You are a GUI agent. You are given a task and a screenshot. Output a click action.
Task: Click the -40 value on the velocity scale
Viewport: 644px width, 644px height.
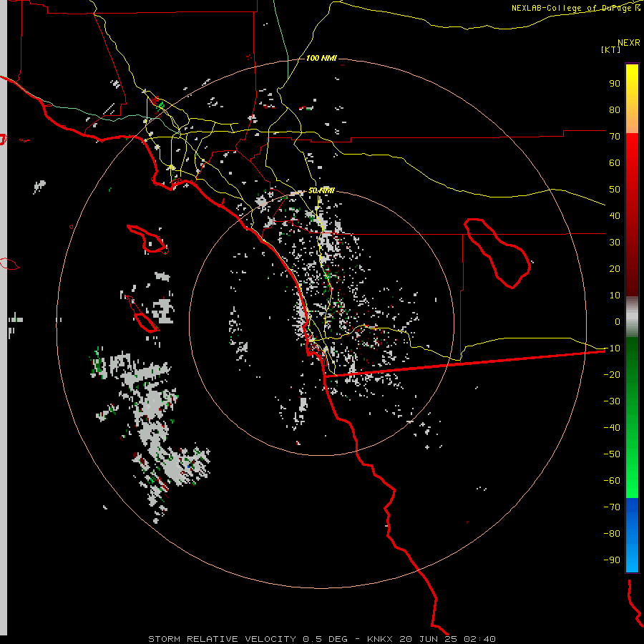[x=612, y=428]
